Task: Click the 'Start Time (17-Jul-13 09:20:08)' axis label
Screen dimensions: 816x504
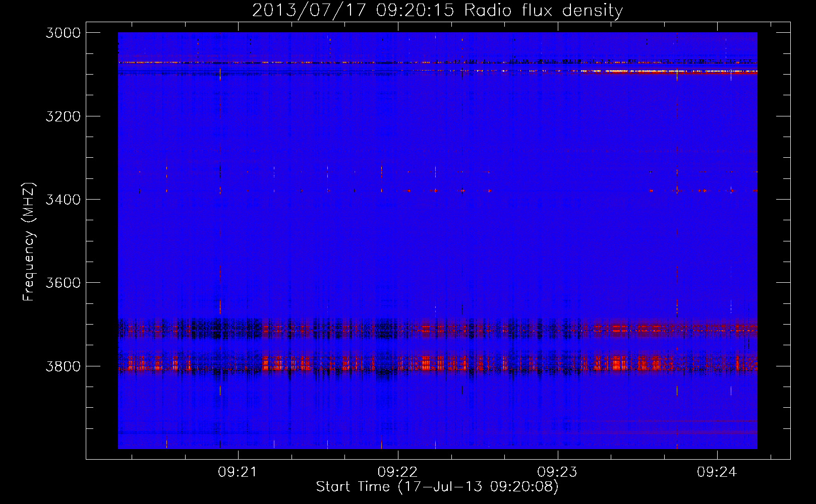Action: tap(437, 487)
